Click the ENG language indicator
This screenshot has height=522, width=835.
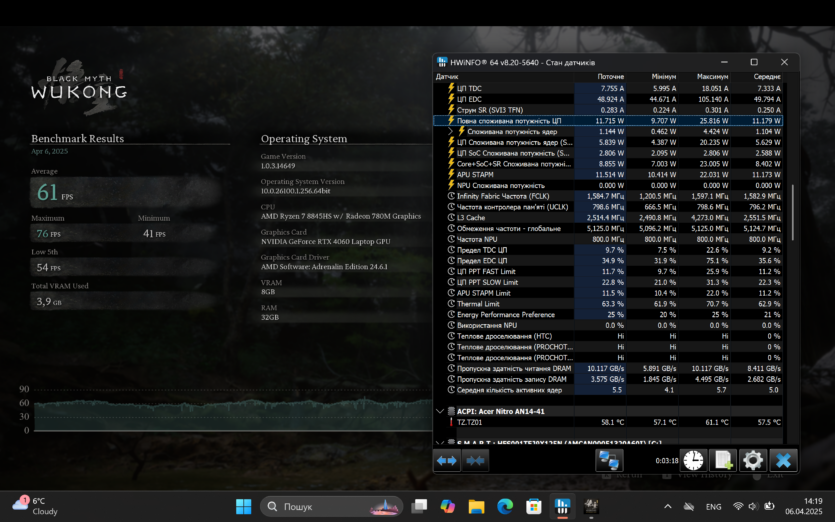click(x=714, y=507)
